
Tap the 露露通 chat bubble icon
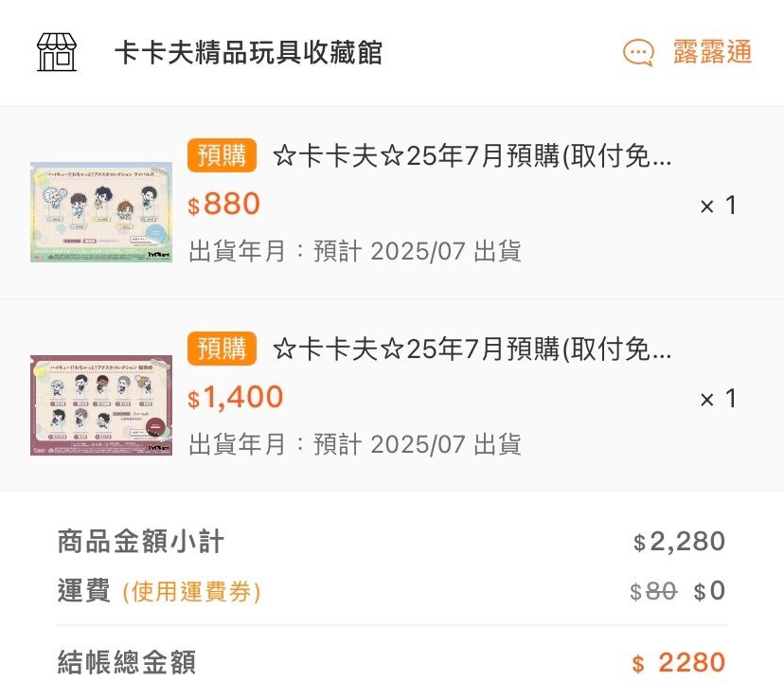point(638,52)
